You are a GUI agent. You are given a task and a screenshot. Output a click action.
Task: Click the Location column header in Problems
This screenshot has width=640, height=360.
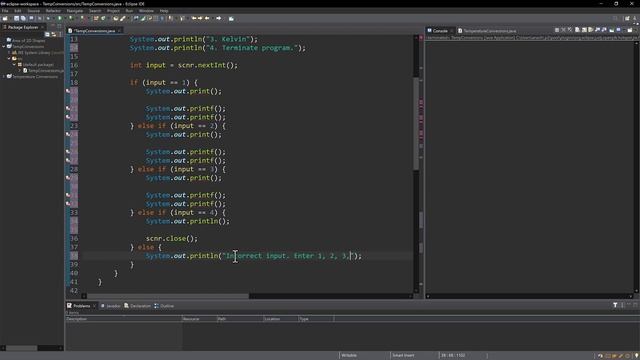(280, 319)
